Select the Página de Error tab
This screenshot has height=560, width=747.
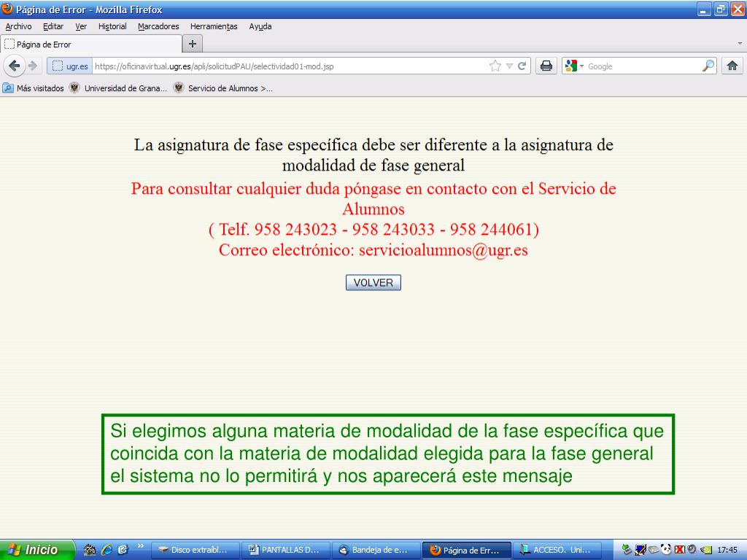pyautogui.click(x=90, y=44)
